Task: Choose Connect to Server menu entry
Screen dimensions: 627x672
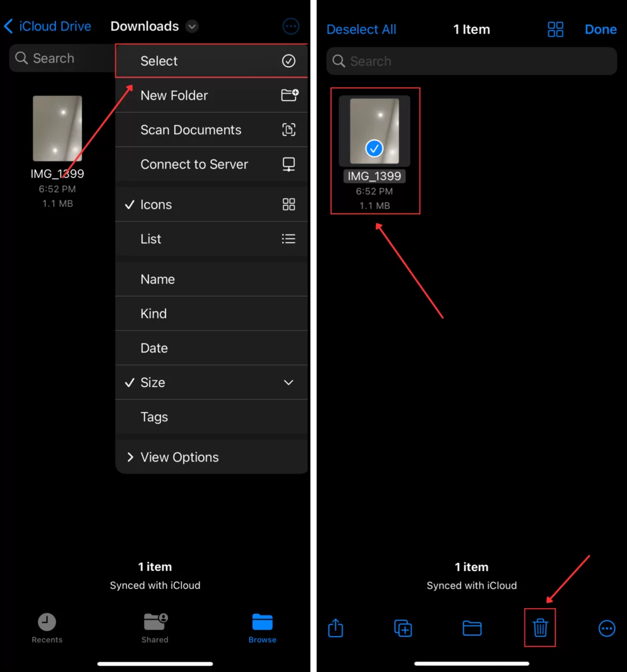Action: [211, 164]
